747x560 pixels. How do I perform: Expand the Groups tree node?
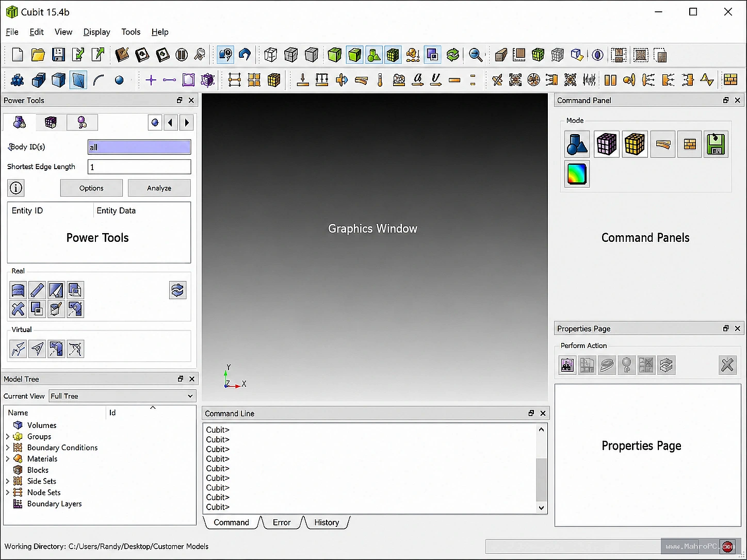8,437
